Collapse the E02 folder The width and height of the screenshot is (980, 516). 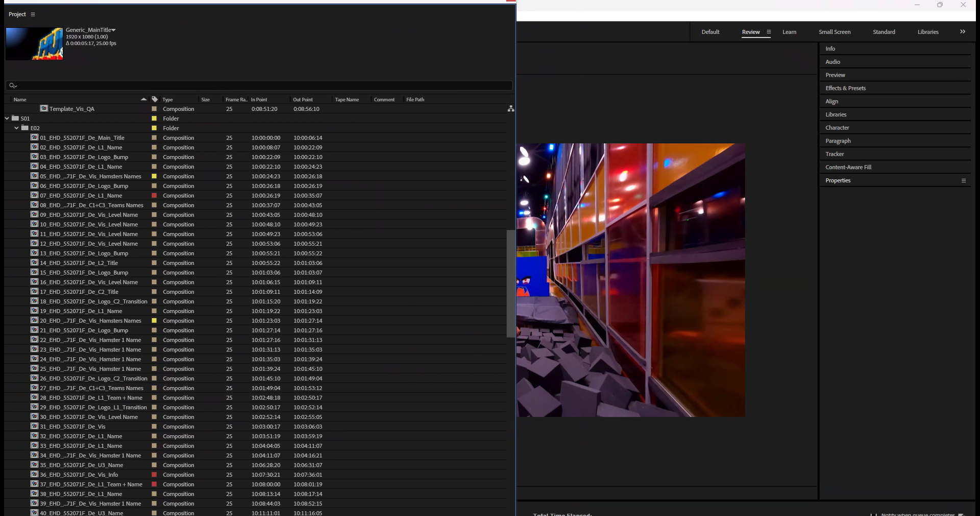pyautogui.click(x=16, y=128)
